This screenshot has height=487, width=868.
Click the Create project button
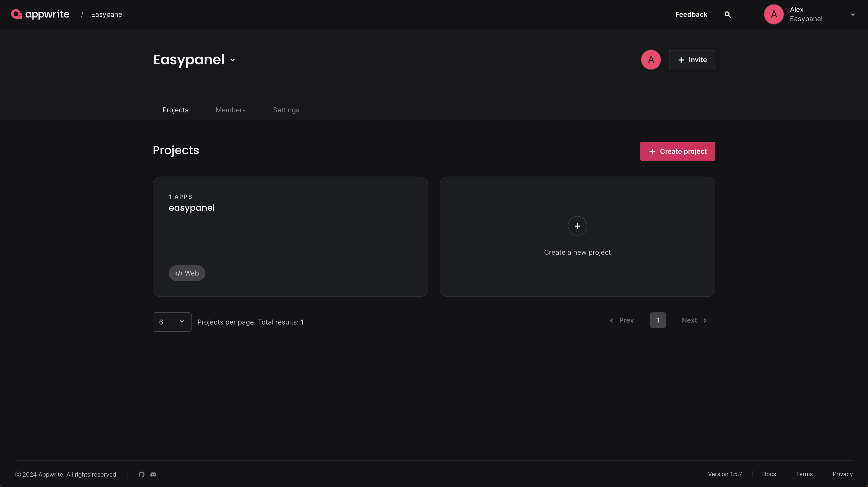coord(677,151)
